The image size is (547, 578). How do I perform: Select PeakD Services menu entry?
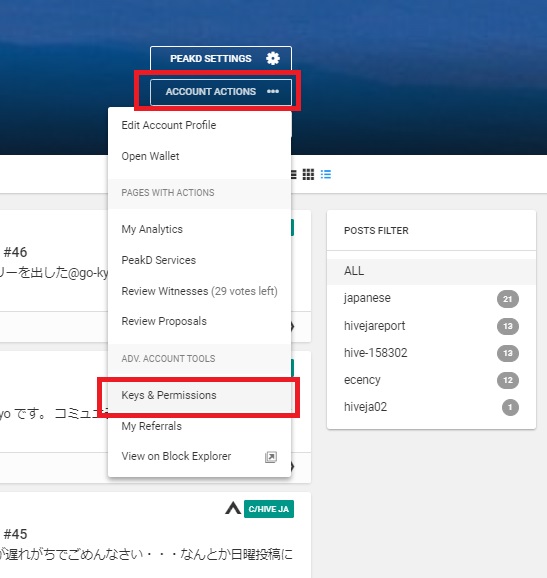click(199, 260)
